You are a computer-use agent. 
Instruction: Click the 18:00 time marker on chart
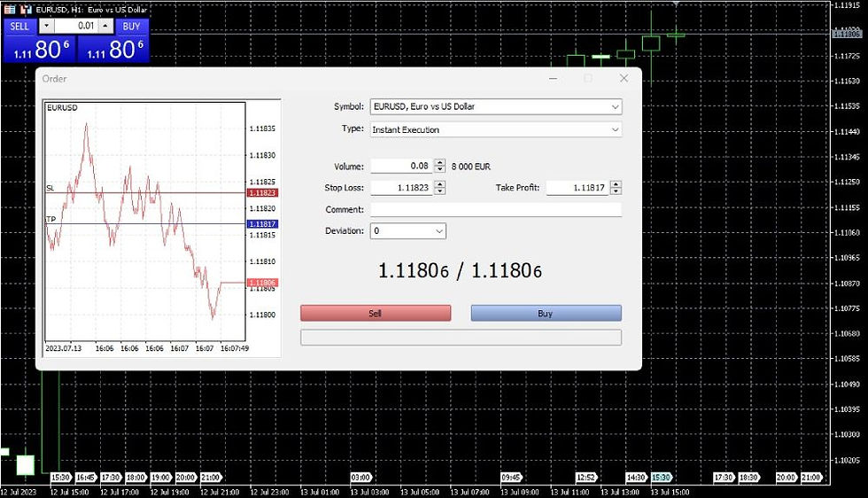click(x=136, y=477)
